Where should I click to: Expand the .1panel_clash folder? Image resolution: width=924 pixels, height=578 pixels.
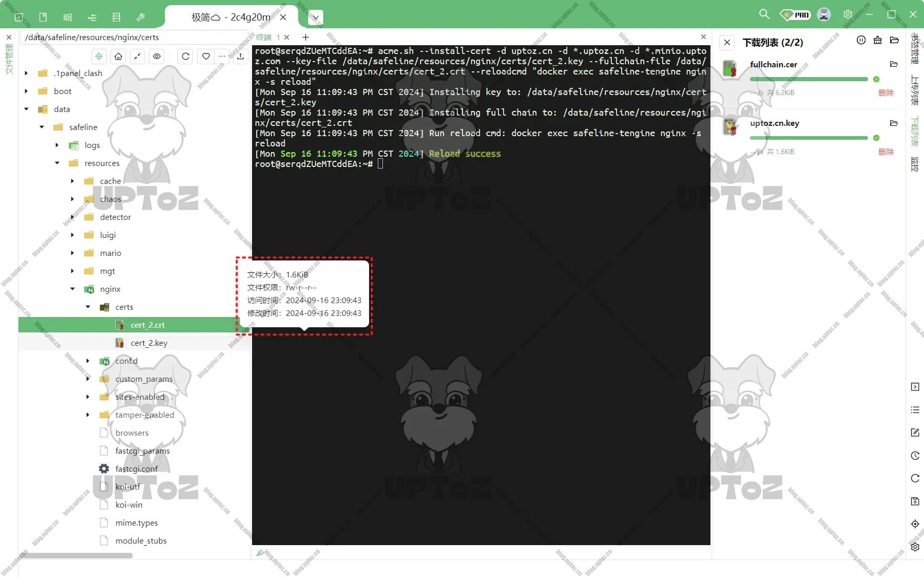pyautogui.click(x=26, y=73)
